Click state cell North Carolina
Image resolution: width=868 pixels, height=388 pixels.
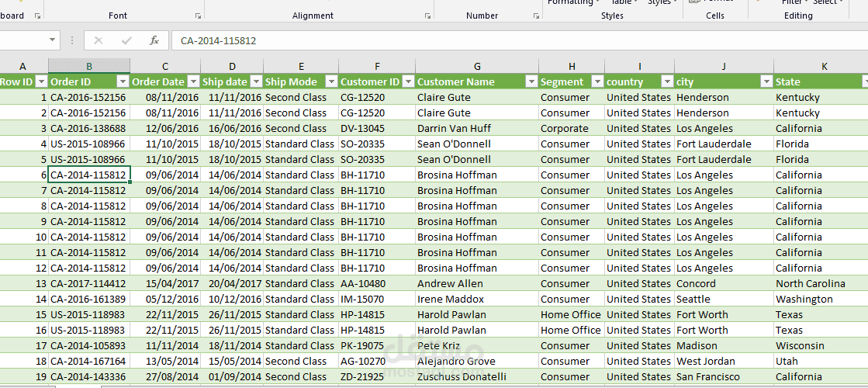[x=821, y=283]
